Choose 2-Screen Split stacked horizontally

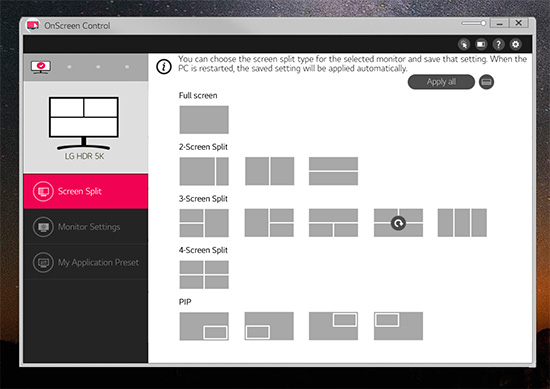click(x=333, y=171)
